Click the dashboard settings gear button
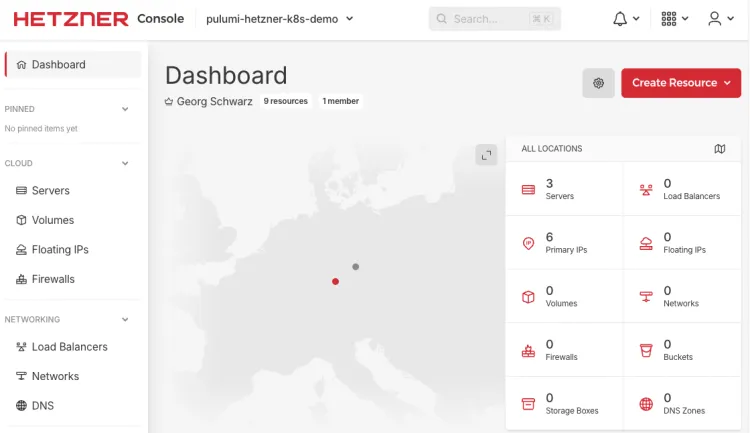750x433 pixels. point(598,83)
